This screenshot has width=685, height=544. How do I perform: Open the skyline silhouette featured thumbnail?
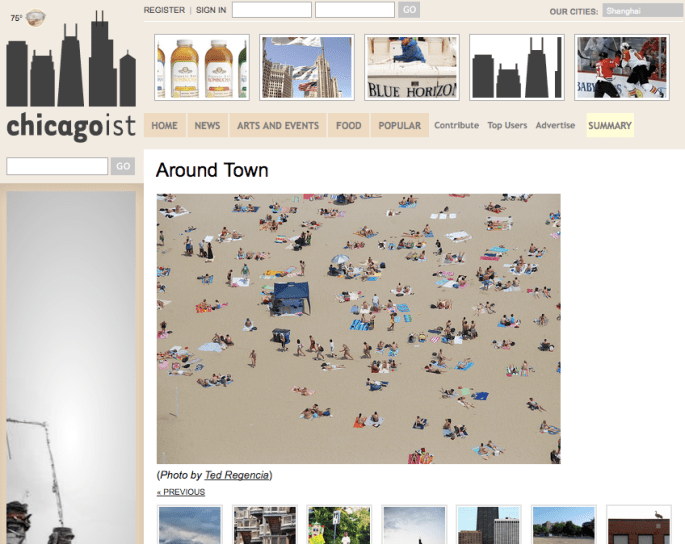click(516, 67)
